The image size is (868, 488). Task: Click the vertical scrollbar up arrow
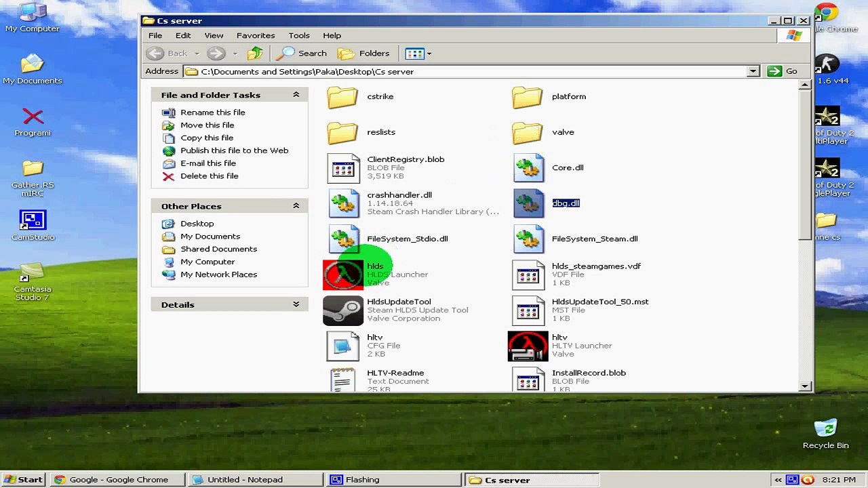pyautogui.click(x=805, y=85)
